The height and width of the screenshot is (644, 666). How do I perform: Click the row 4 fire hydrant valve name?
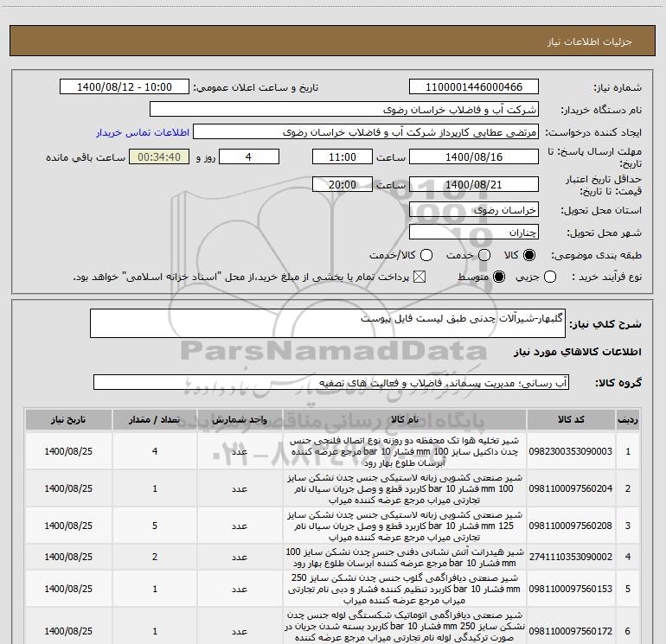(x=405, y=557)
